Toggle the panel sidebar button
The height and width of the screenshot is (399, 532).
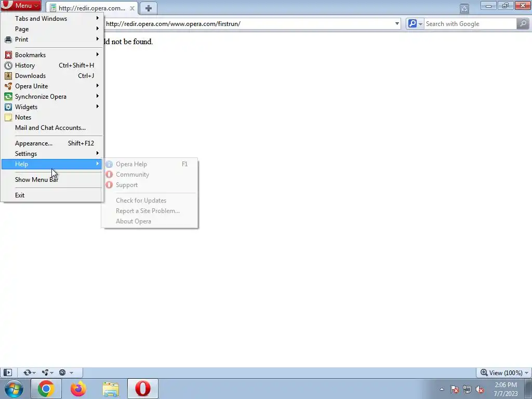(x=7, y=373)
